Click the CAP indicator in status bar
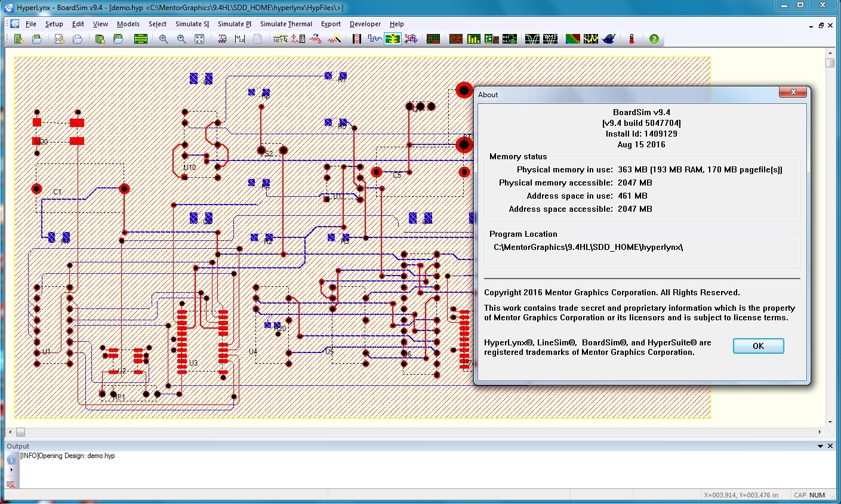Screen dimensions: 841x504 click(800, 495)
